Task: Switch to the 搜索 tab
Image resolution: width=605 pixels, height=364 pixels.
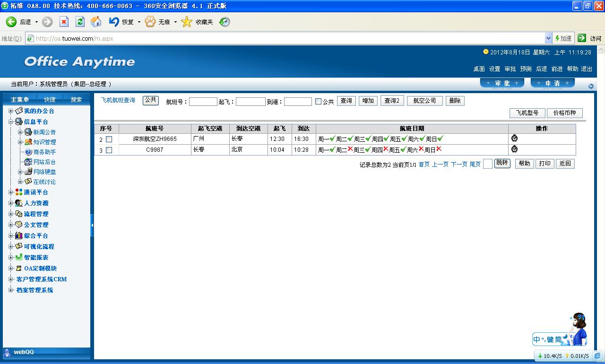Action: coord(76,99)
